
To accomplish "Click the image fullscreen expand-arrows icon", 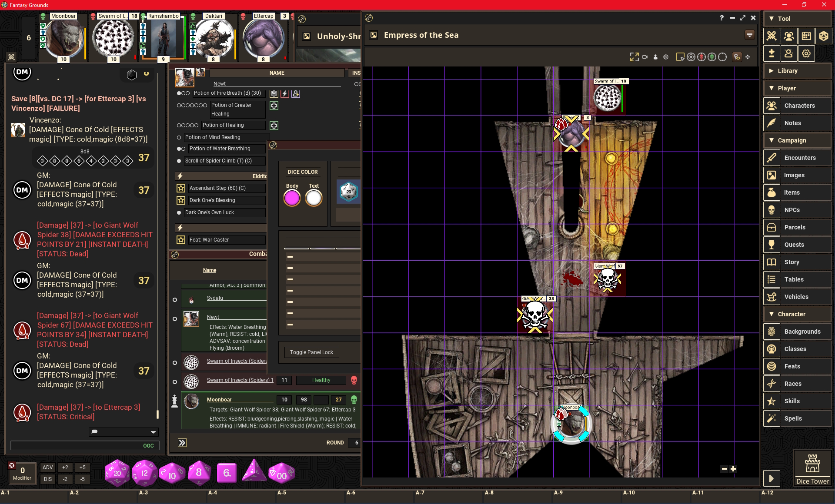I will [634, 57].
